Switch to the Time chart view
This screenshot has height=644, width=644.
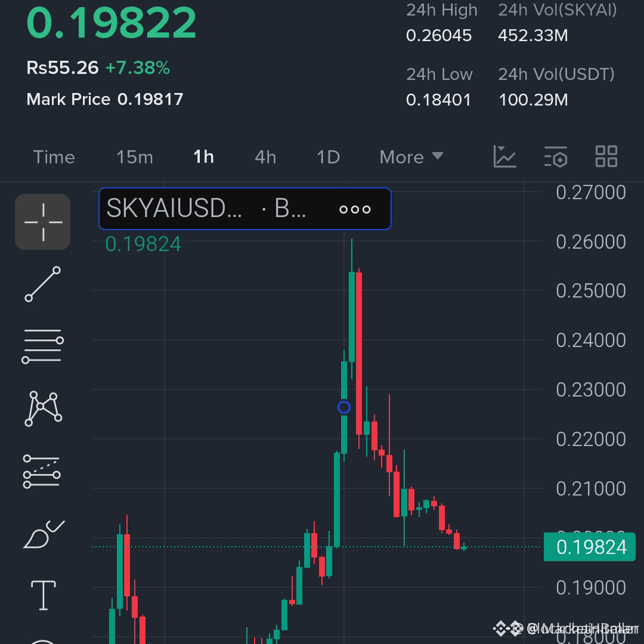pos(54,157)
